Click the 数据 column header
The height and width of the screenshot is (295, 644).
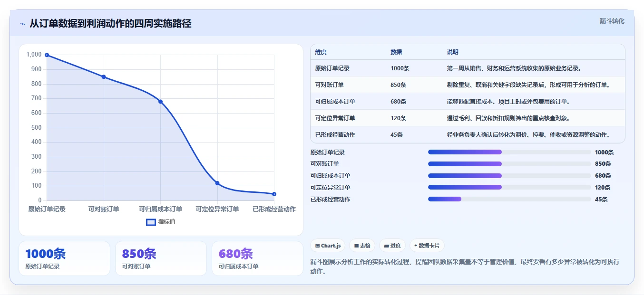396,52
